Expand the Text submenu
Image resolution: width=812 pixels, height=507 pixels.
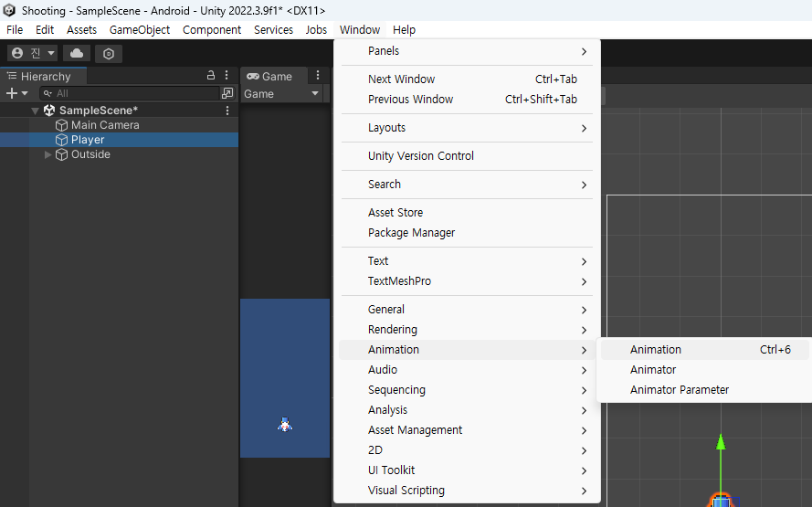point(467,261)
